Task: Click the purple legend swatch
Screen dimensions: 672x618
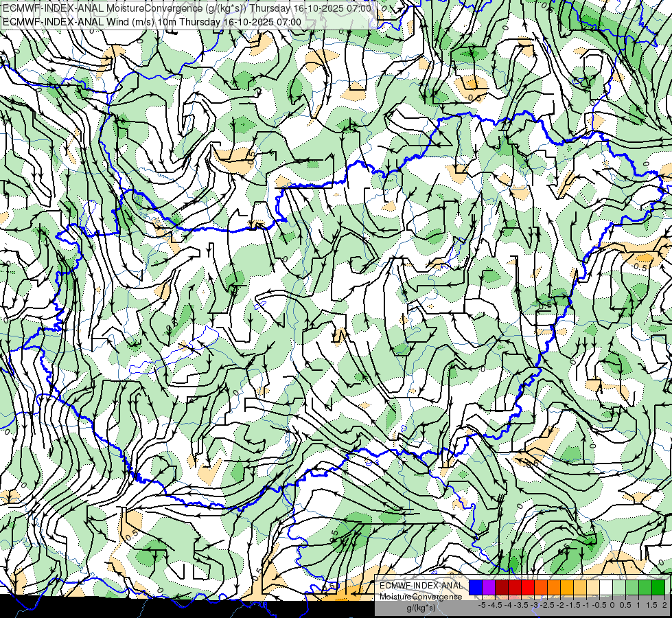Action: click(x=489, y=588)
